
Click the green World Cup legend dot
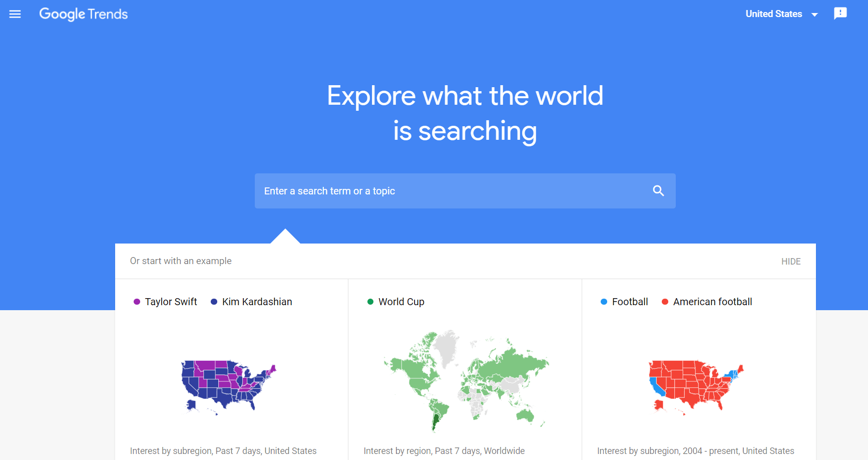click(x=370, y=302)
